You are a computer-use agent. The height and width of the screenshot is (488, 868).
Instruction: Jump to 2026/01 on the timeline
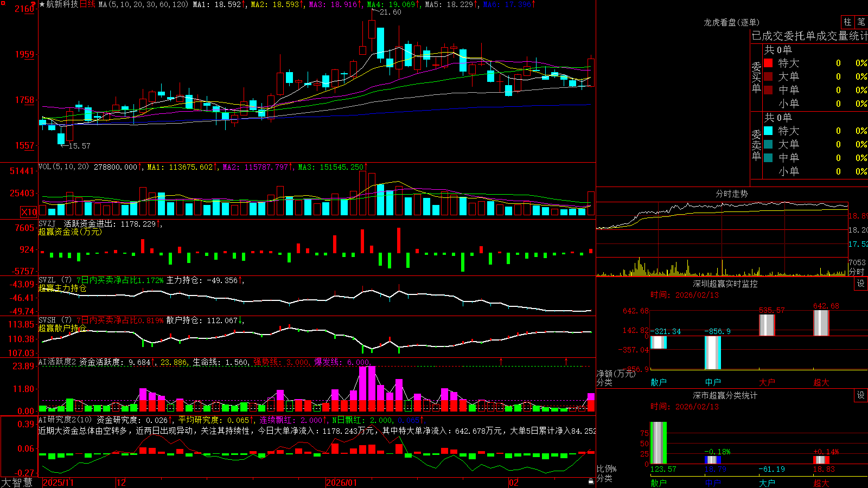coord(342,483)
